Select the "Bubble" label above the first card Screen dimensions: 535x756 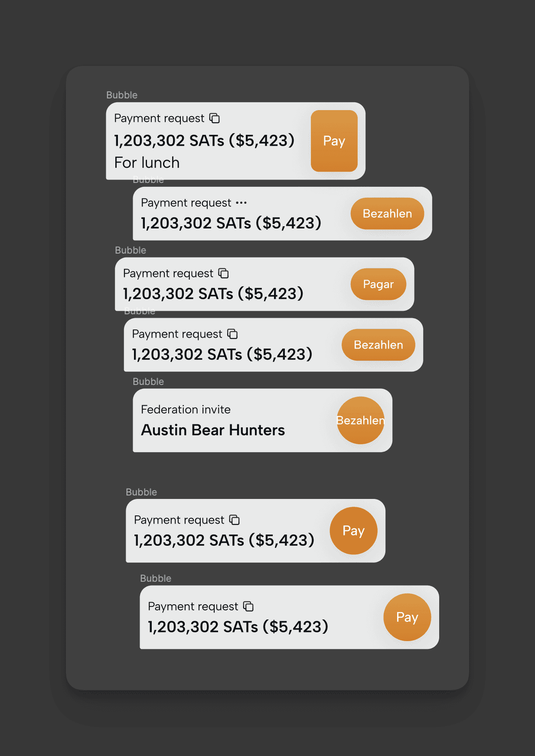[x=122, y=95]
